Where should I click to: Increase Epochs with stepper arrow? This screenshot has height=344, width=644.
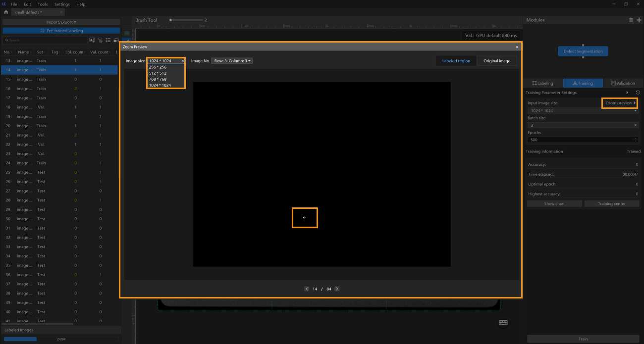pos(636,138)
